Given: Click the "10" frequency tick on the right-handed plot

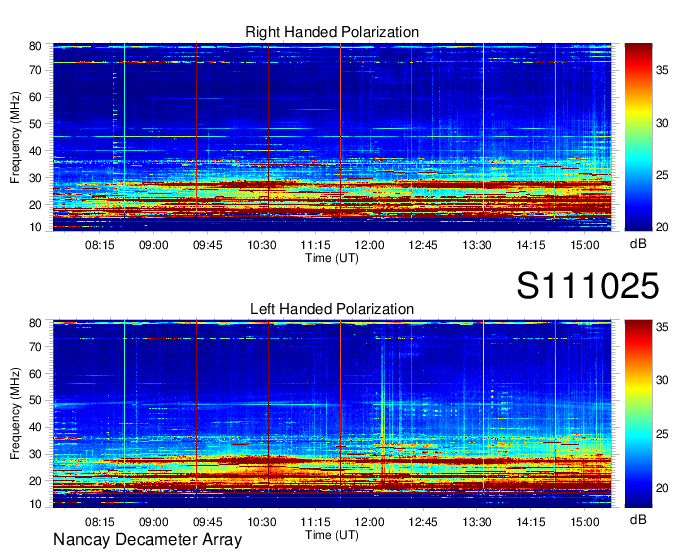Looking at the screenshot, I should [35, 227].
